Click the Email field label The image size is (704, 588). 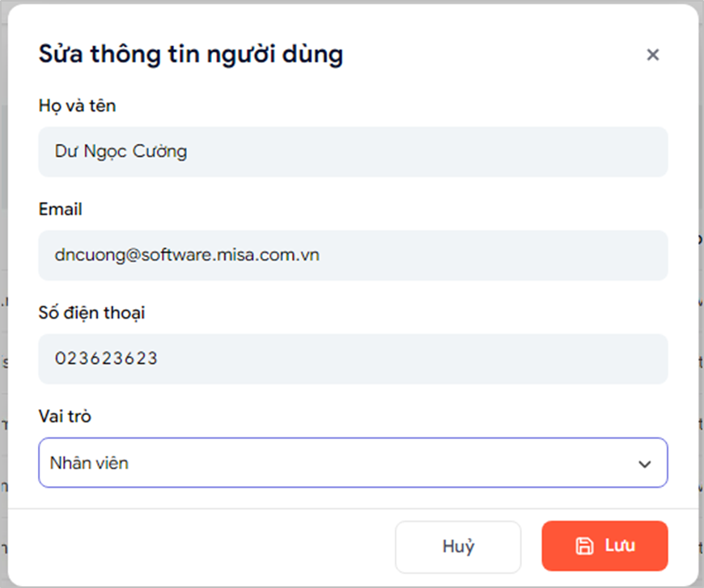[x=60, y=209]
